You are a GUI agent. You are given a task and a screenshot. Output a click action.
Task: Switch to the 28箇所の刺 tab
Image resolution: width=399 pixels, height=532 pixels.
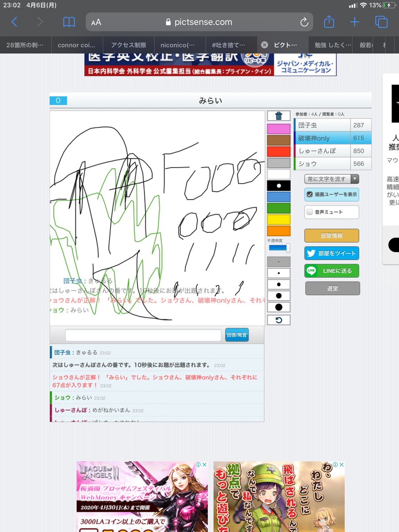pos(26,45)
